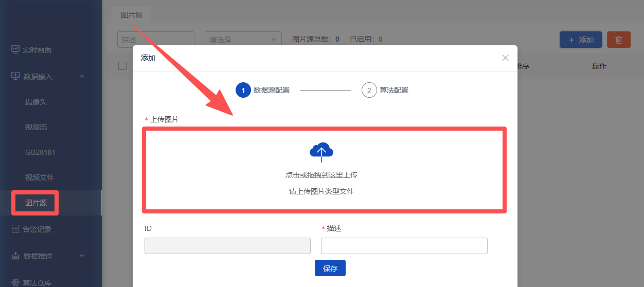Click the 添加 button with plus
The image size is (644, 287).
[581, 40]
